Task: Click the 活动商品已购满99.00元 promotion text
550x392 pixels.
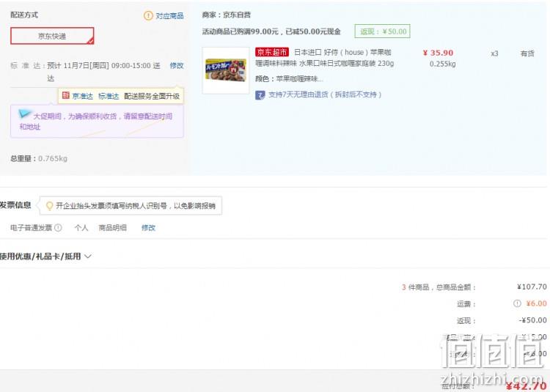Action: coord(271,32)
